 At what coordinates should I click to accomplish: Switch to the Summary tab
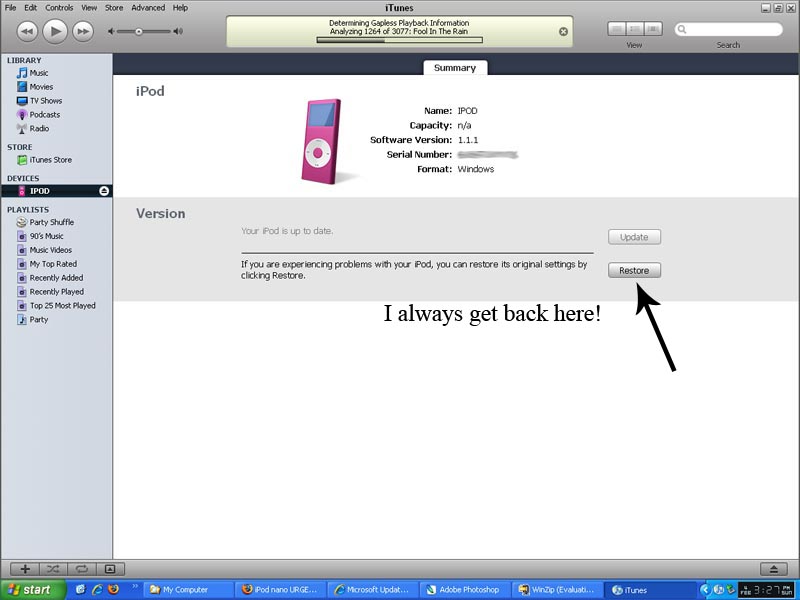coord(455,67)
